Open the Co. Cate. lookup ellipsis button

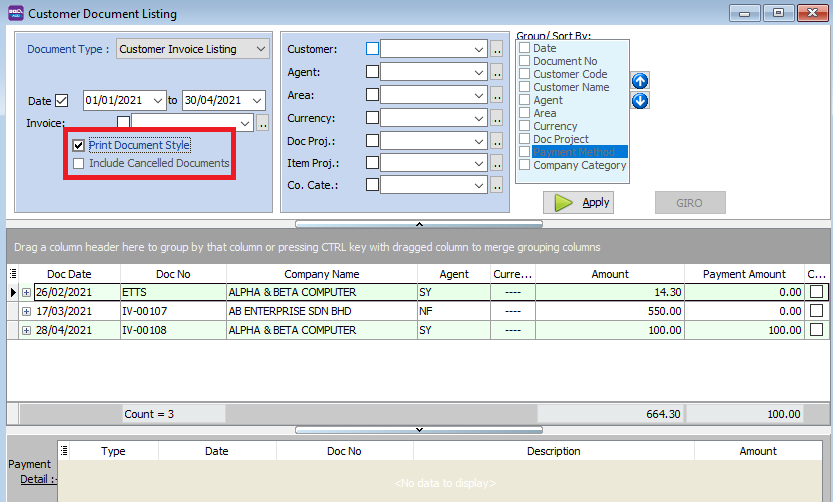[496, 184]
